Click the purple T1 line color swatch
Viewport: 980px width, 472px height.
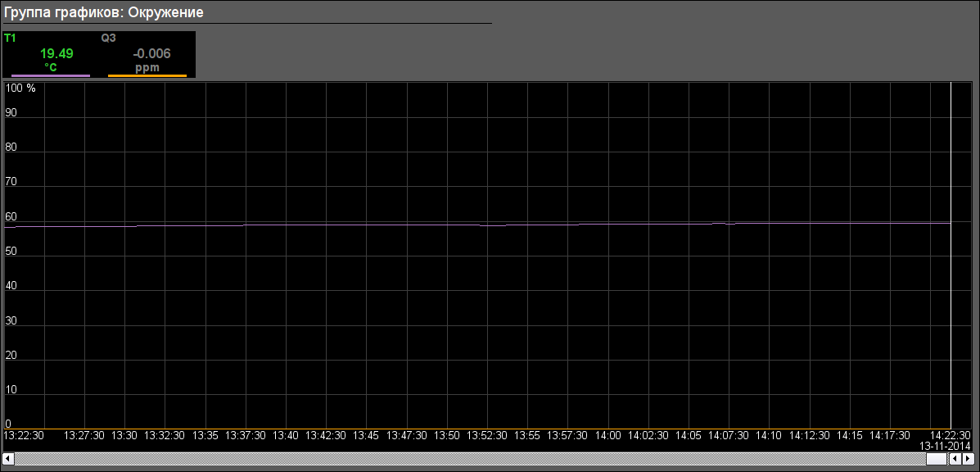point(51,75)
